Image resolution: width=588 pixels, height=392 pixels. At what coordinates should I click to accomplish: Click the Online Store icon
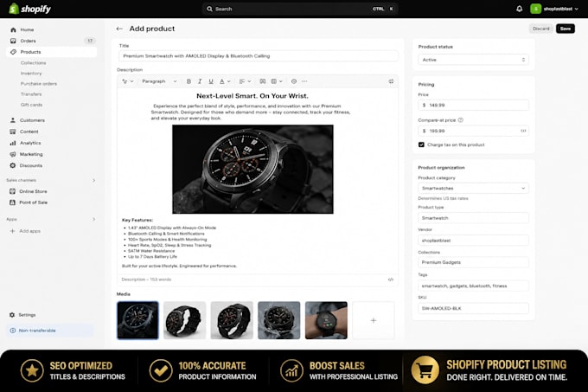coord(12,191)
